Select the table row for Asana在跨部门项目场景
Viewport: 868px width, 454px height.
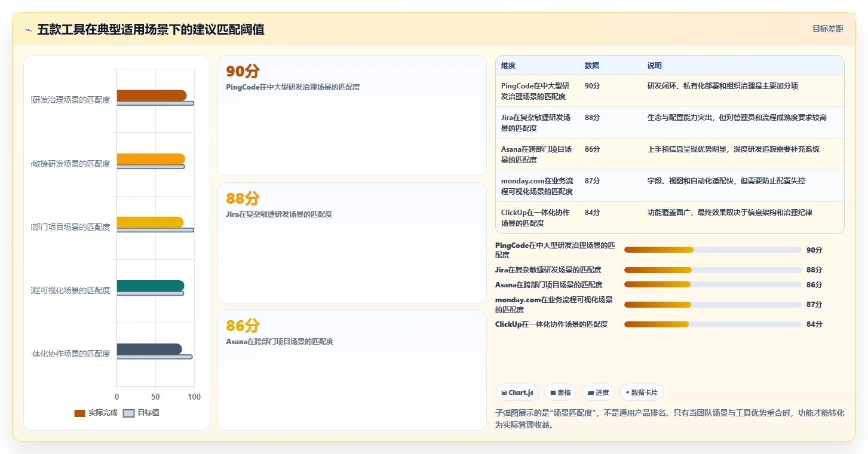point(670,154)
